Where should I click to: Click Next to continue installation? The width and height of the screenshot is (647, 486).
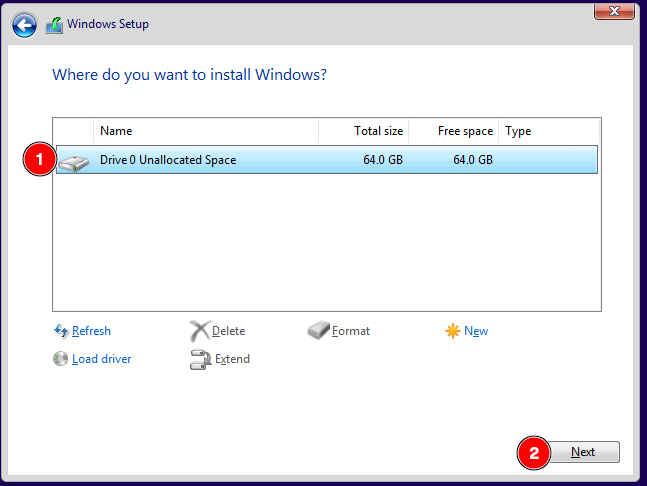(x=583, y=452)
